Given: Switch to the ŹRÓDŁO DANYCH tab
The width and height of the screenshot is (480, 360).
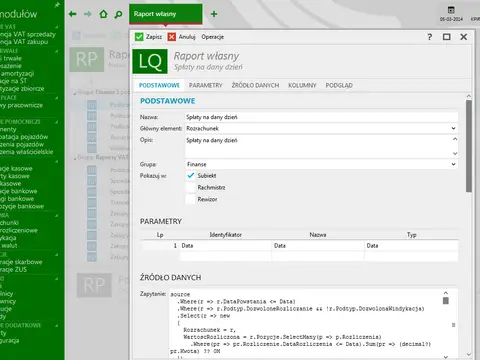Looking at the screenshot, I should click(x=255, y=85).
